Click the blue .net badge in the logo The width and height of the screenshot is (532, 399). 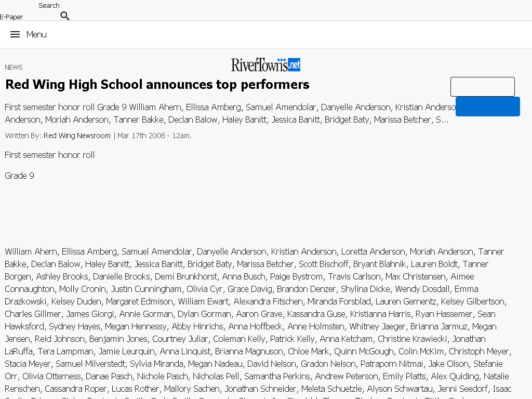click(x=294, y=64)
